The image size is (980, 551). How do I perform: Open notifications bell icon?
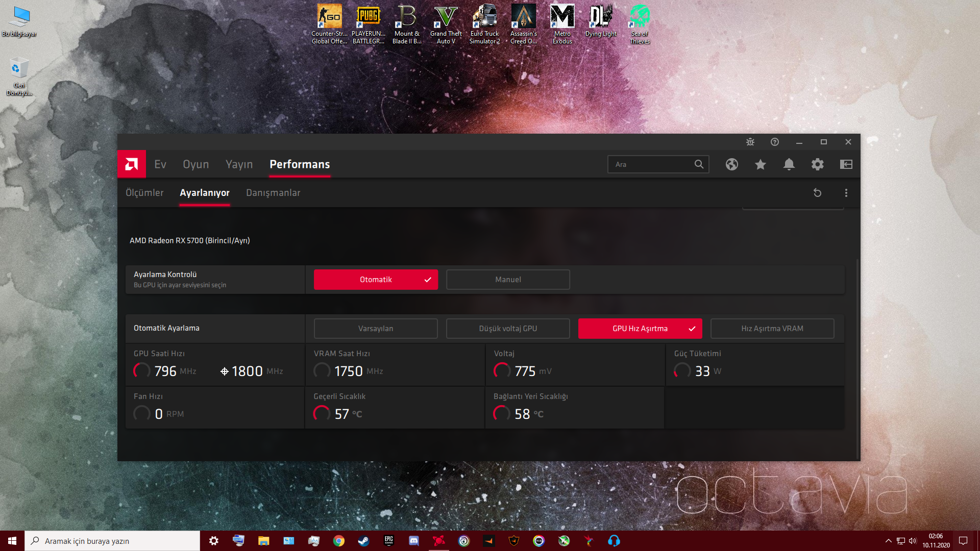coord(789,164)
